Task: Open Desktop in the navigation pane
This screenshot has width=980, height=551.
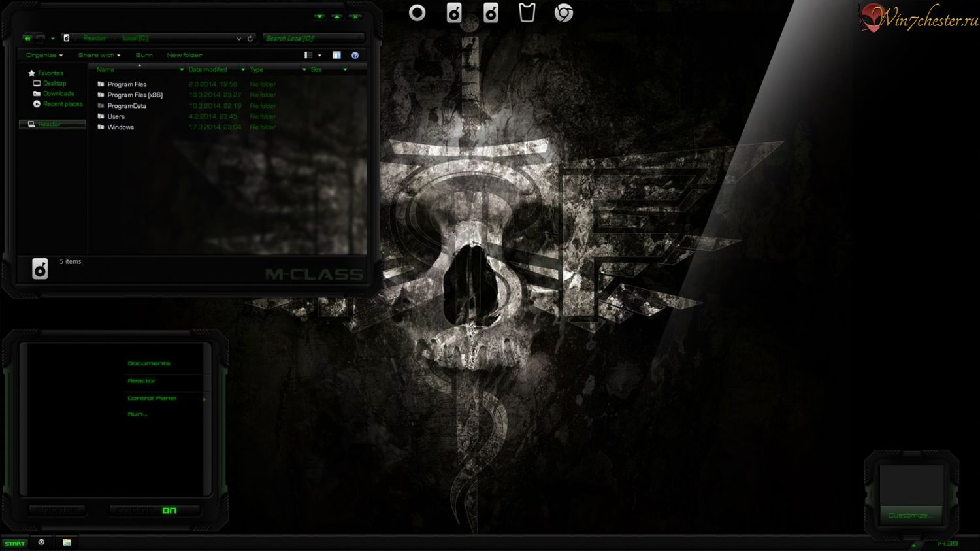Action: (x=54, y=84)
